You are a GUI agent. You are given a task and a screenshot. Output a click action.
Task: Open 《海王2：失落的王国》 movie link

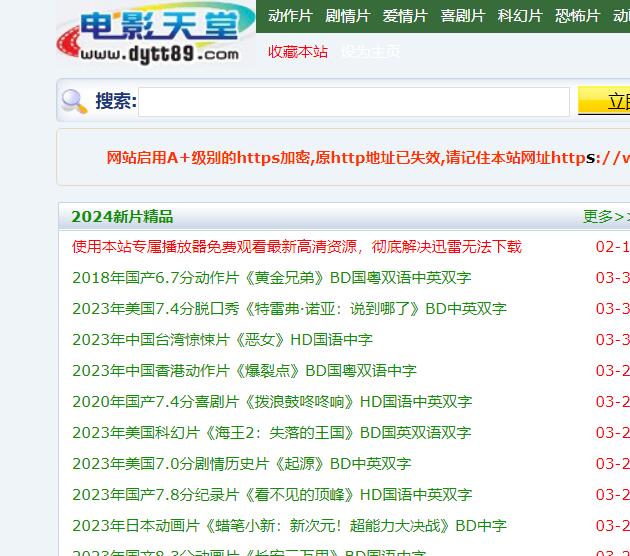tap(272, 433)
